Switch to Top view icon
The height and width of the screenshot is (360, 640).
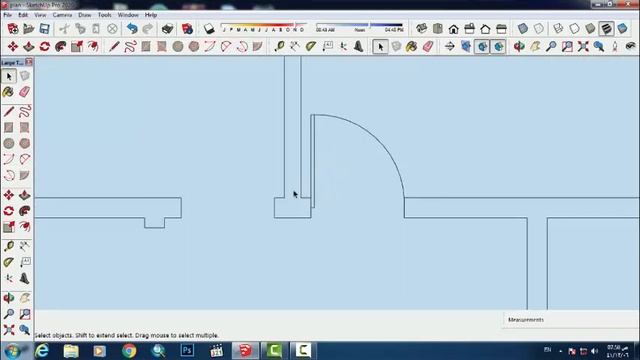coord(438,29)
